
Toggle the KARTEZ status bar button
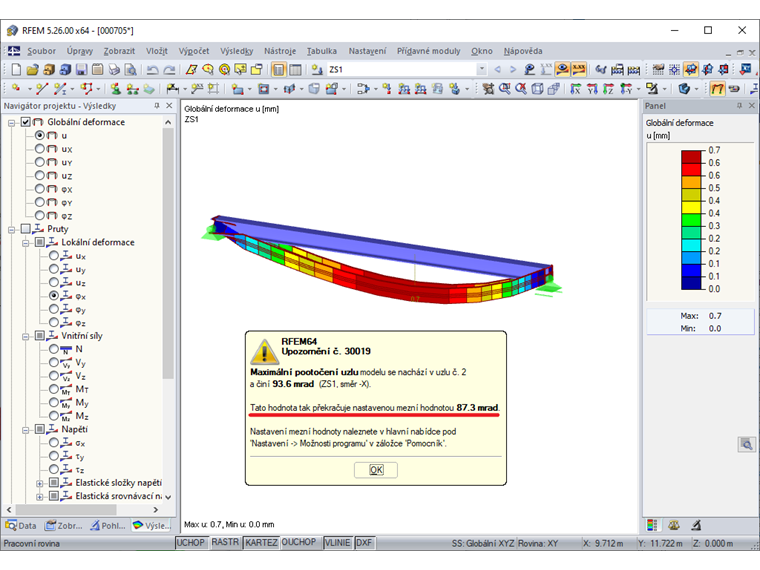[261, 542]
